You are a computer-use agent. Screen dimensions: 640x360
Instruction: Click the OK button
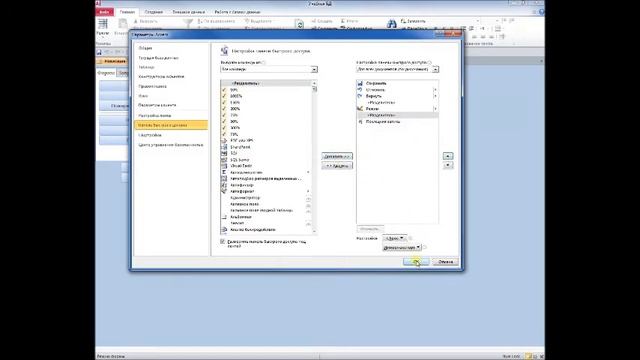click(416, 262)
